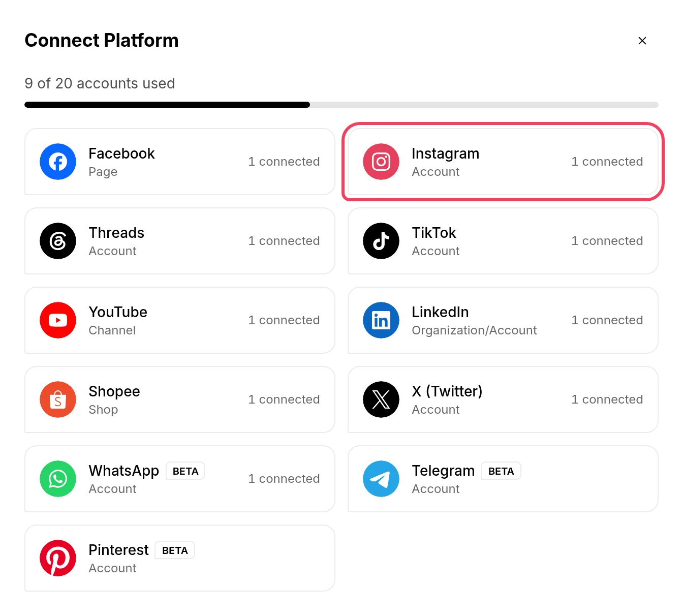Click the Pinterest logo icon
The height and width of the screenshot is (616, 683).
pos(58,558)
